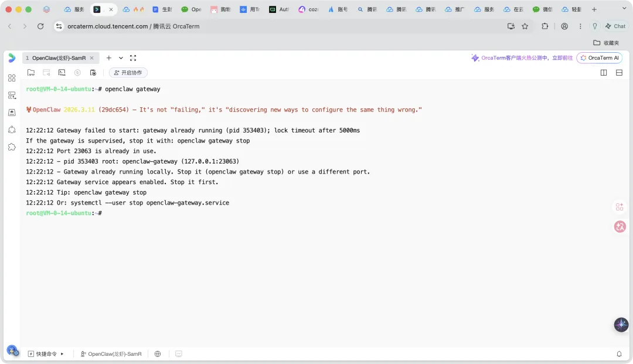Viewport: 633px width, 364px height.
Task: Click the notification bell in status bar
Action: (619, 354)
